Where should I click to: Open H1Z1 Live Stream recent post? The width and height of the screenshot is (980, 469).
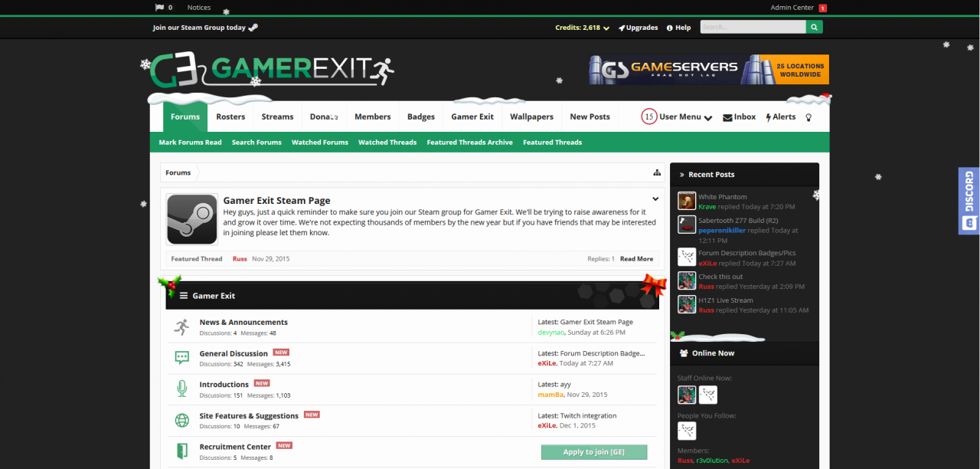point(725,300)
